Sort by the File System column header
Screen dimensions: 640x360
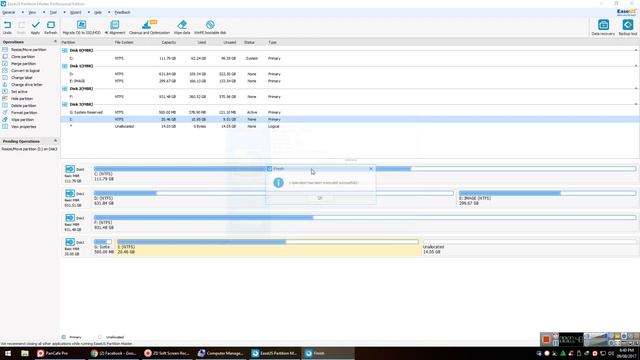(x=124, y=42)
